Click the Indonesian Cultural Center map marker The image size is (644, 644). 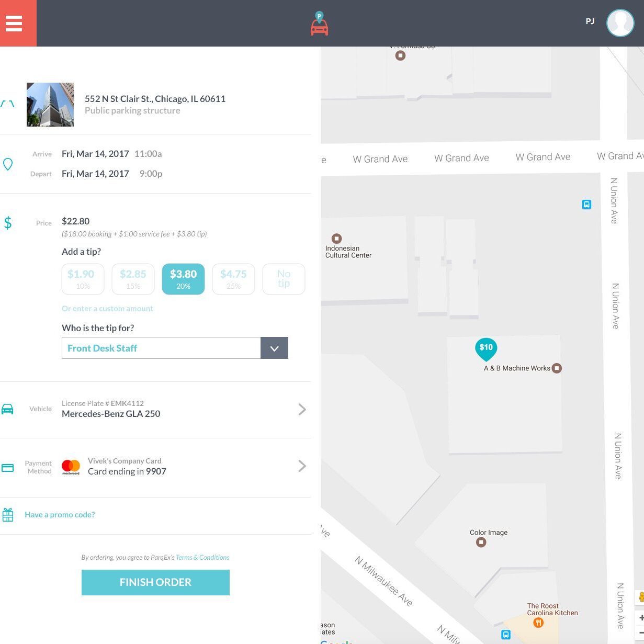tap(337, 239)
